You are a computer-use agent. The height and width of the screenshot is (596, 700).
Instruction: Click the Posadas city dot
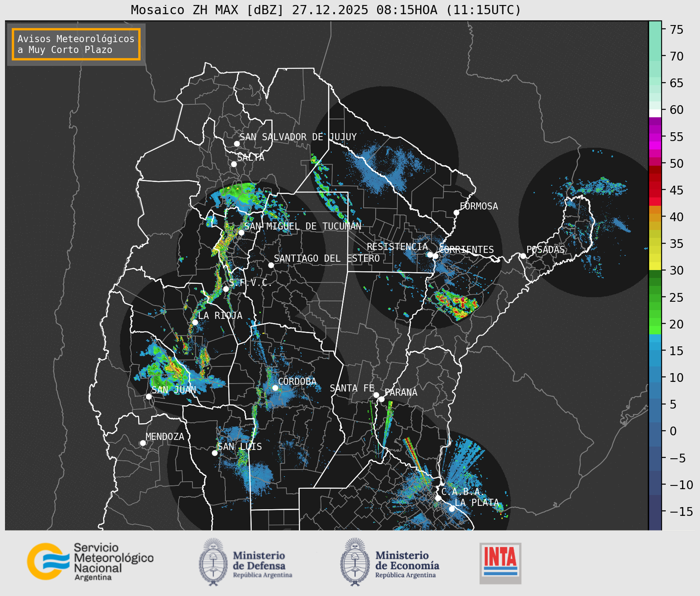523,256
